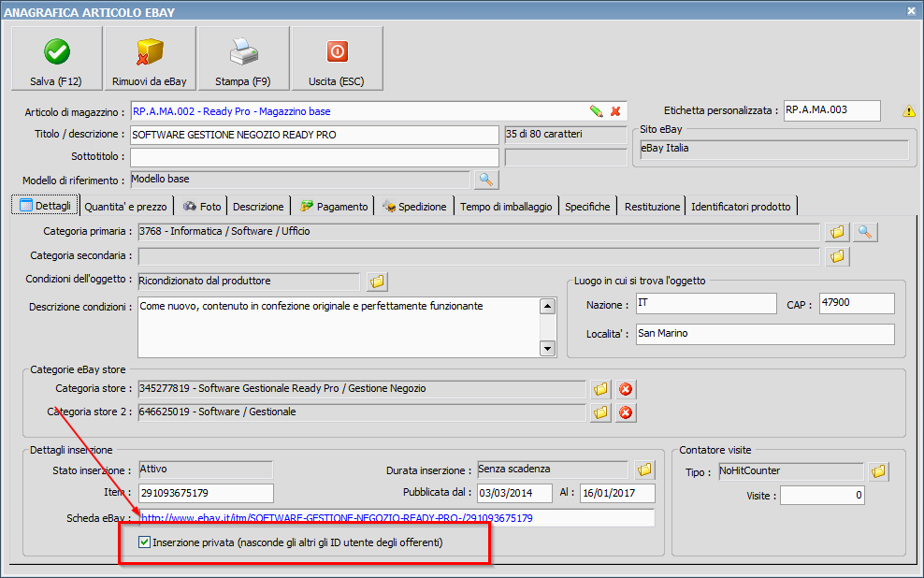The height and width of the screenshot is (578, 924).
Task: Click scroll down arrow in Descrizione condizioni
Action: pos(547,348)
